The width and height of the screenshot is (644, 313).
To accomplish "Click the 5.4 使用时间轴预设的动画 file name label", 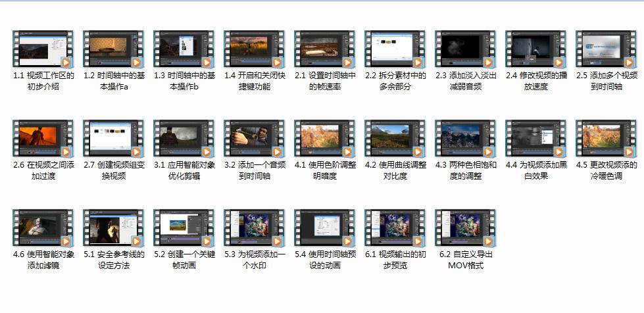I will pos(325,260).
